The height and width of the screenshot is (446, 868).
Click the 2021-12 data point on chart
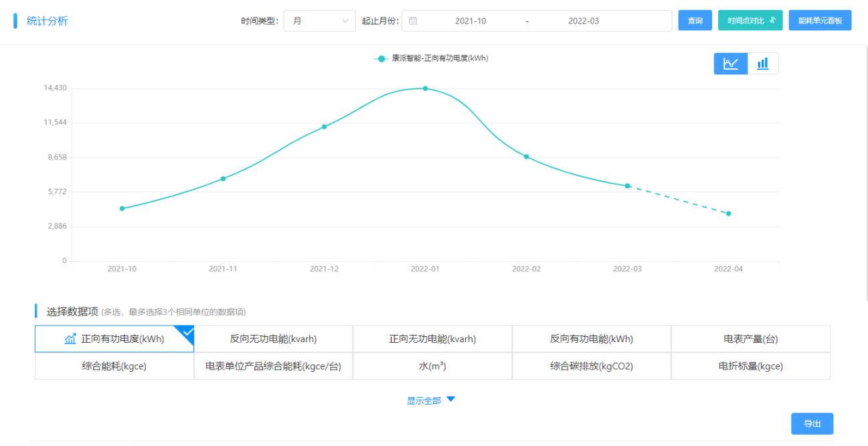(325, 127)
